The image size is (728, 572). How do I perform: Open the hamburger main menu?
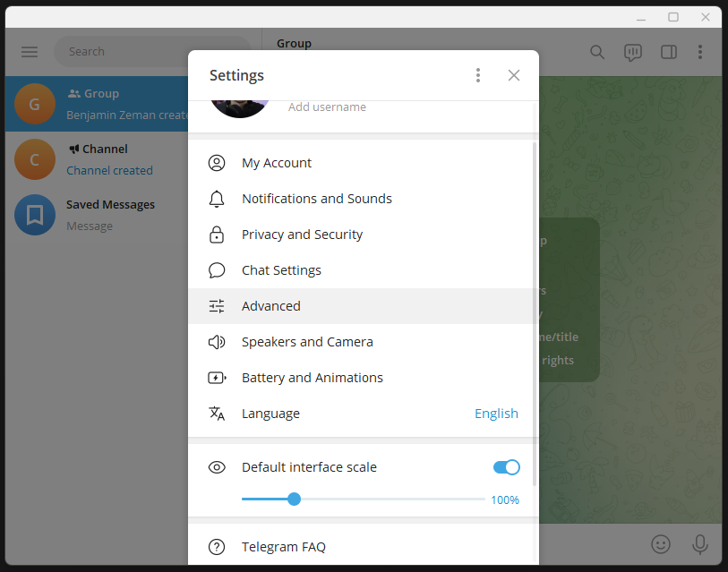tap(29, 52)
